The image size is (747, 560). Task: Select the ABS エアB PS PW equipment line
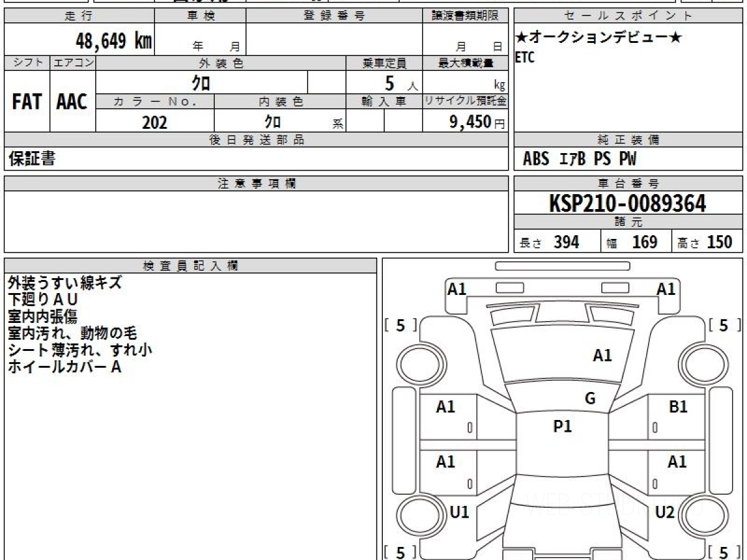click(x=580, y=159)
